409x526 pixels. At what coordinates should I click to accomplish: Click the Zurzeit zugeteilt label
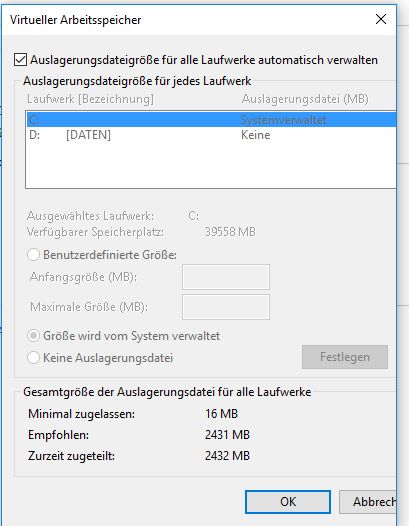pyautogui.click(x=71, y=456)
